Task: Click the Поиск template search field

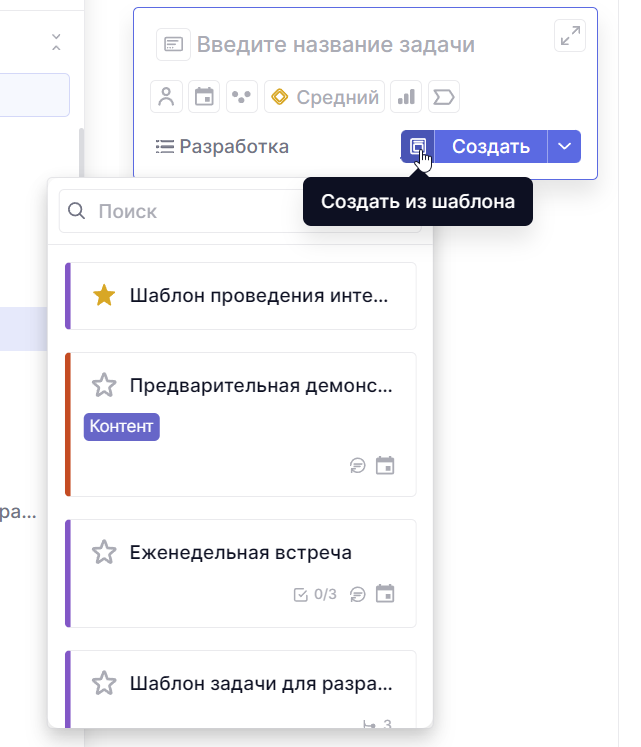Action: (190, 212)
